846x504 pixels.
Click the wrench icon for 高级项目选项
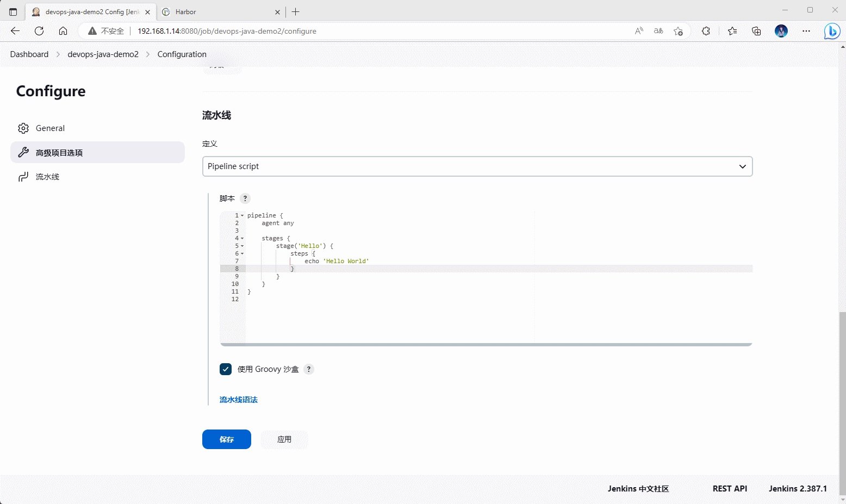click(x=23, y=152)
